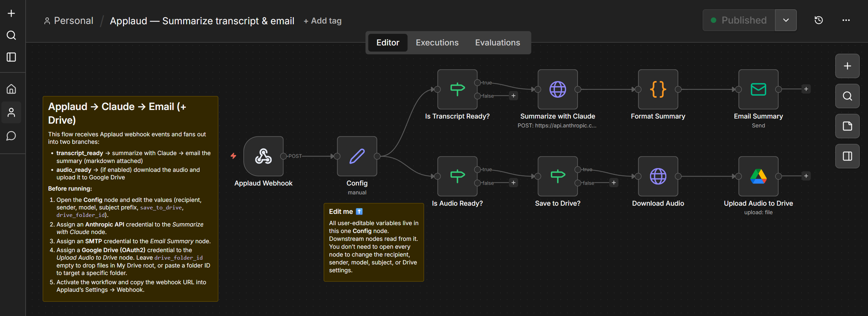Select the Download Audio node
Screen dimensions: 868x316
(x=658, y=176)
